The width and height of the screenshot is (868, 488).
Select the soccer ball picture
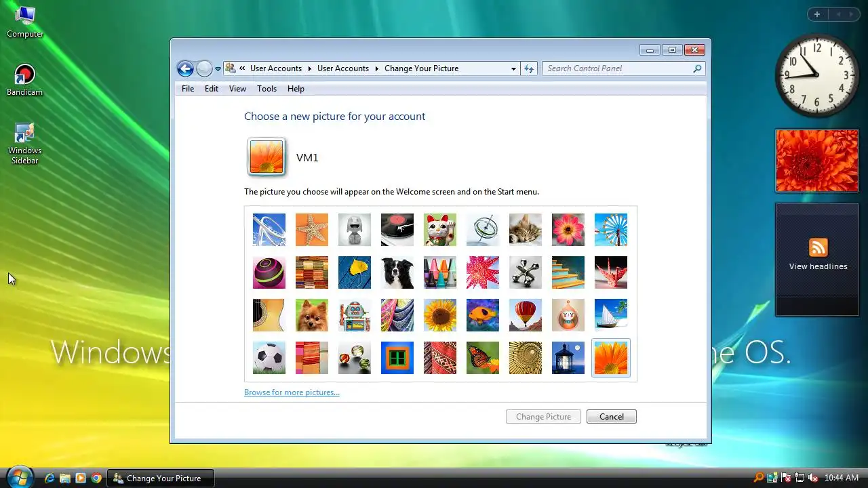point(269,358)
